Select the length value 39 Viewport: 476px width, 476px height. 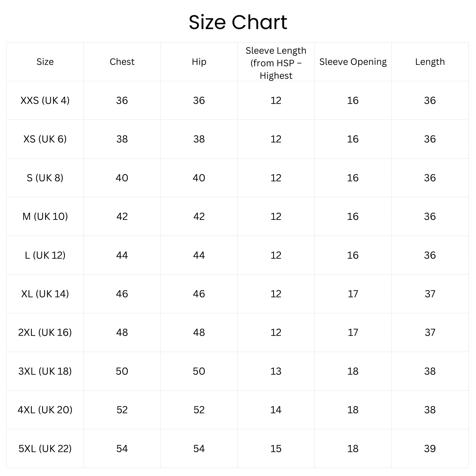pos(430,449)
